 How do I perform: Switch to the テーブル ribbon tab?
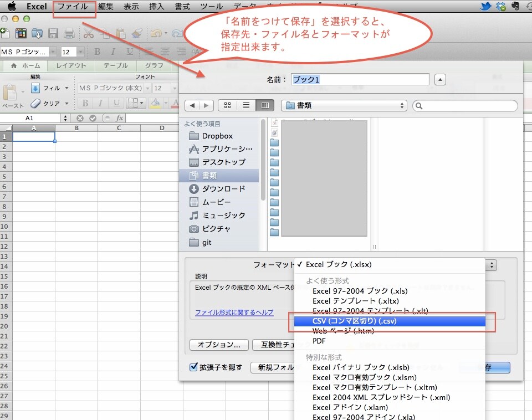click(116, 66)
